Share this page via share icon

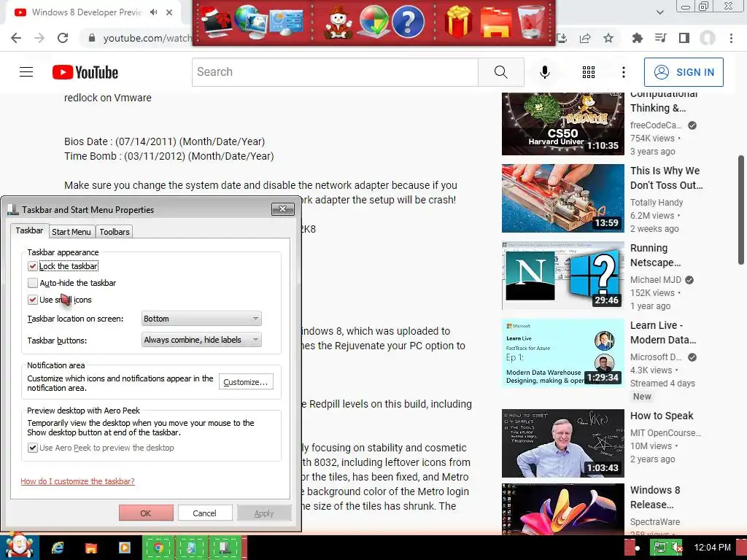coord(585,38)
